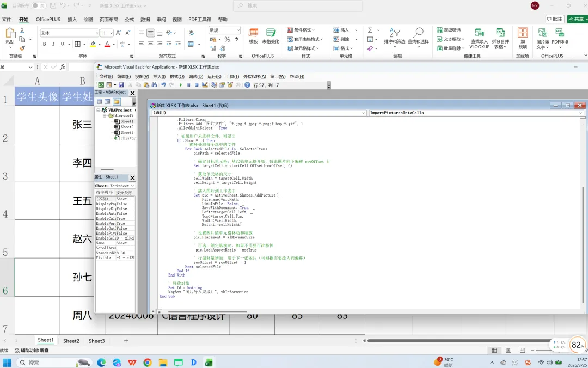Stop macro with reset square icon
The width and height of the screenshot is (588, 368).
(x=197, y=85)
